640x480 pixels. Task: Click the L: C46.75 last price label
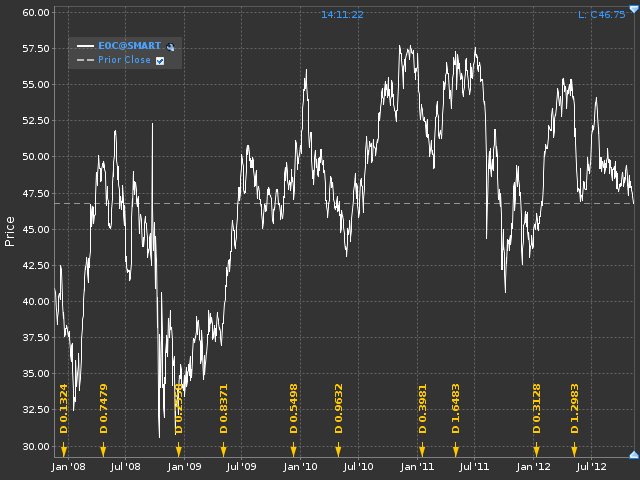[602, 15]
